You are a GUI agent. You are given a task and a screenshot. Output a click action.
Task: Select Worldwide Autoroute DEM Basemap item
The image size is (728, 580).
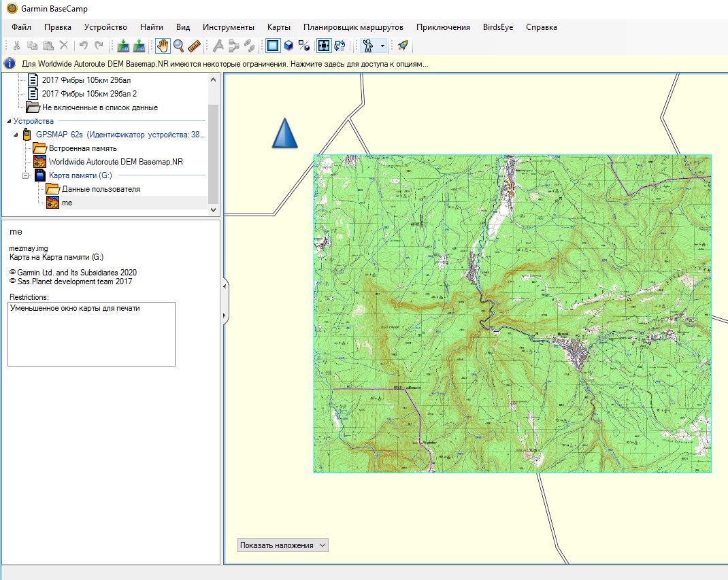pyautogui.click(x=115, y=162)
